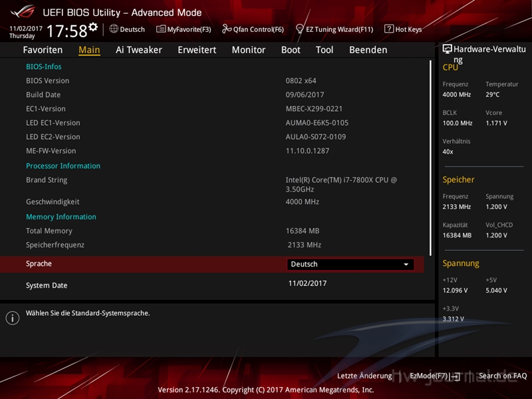Image resolution: width=532 pixels, height=399 pixels.
Task: Select the Main tab
Action: 89,50
